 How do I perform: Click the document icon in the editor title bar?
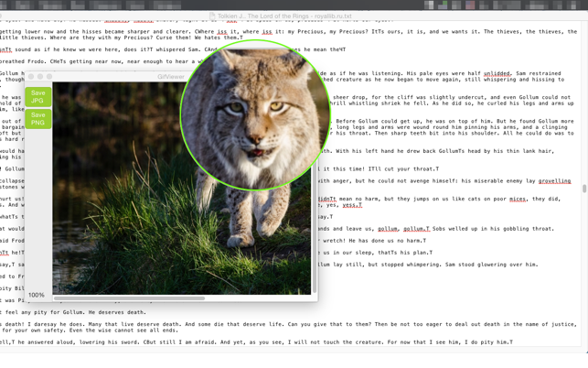click(x=212, y=16)
